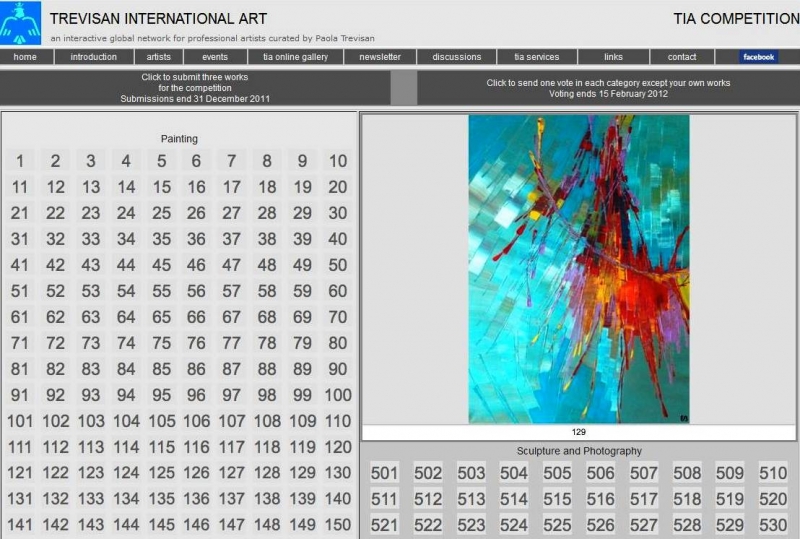The height and width of the screenshot is (539, 800).
Task: Select painting number 150
Action: click(x=338, y=525)
